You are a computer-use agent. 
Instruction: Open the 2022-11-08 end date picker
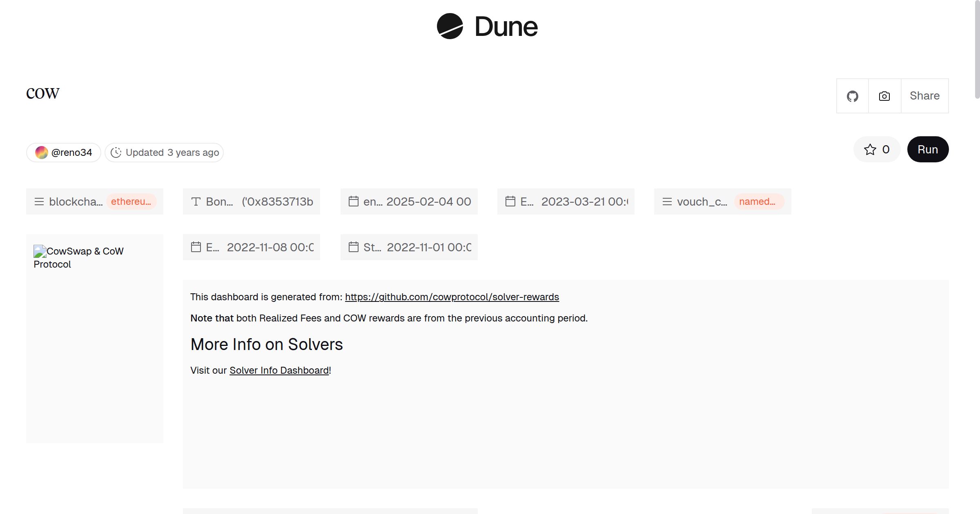(x=251, y=247)
